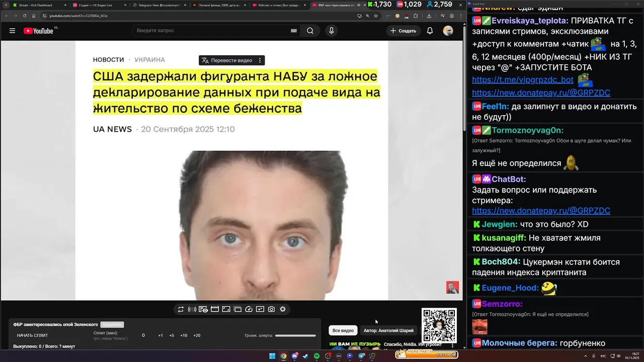Open Evreiskaya_teplota's donatepay.ru link in chat
The height and width of the screenshot is (362, 644).
click(x=541, y=93)
